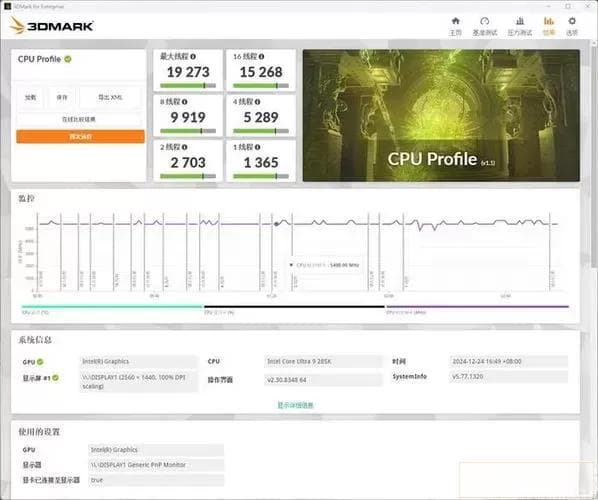Open the show detailed info link

click(295, 405)
